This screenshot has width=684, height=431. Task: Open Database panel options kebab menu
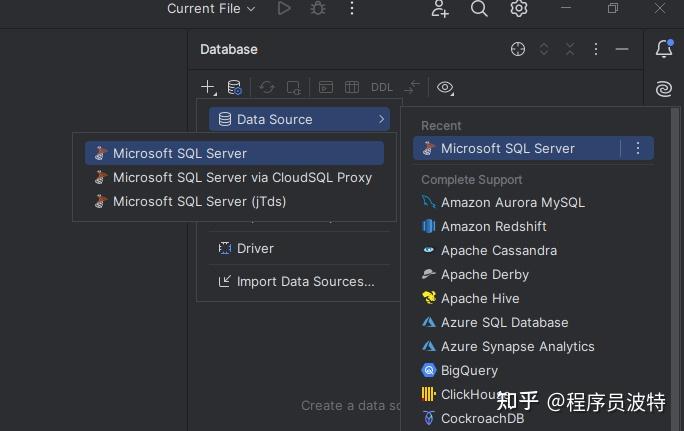[x=596, y=49]
